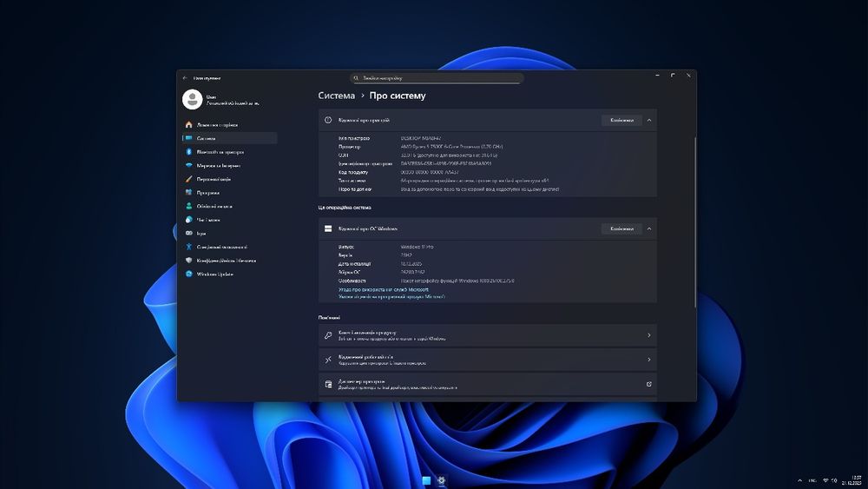
Task: Open the User account profile avatar
Action: [x=192, y=100]
